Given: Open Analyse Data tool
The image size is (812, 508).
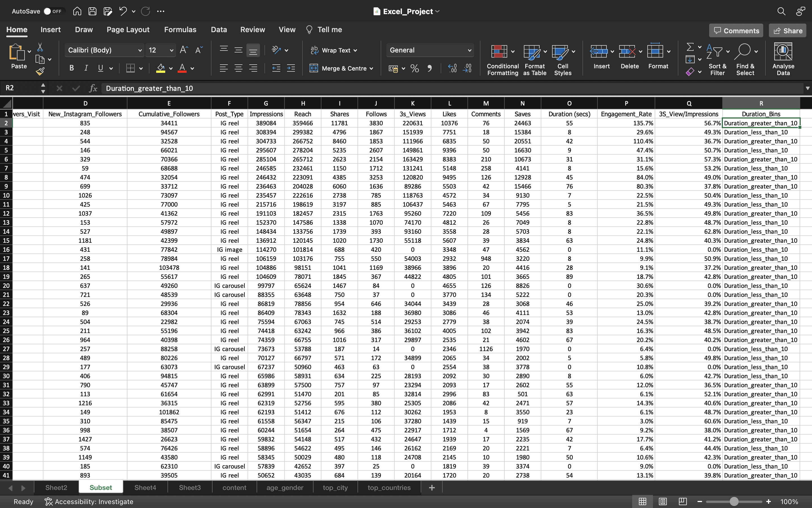Looking at the screenshot, I should [783, 59].
